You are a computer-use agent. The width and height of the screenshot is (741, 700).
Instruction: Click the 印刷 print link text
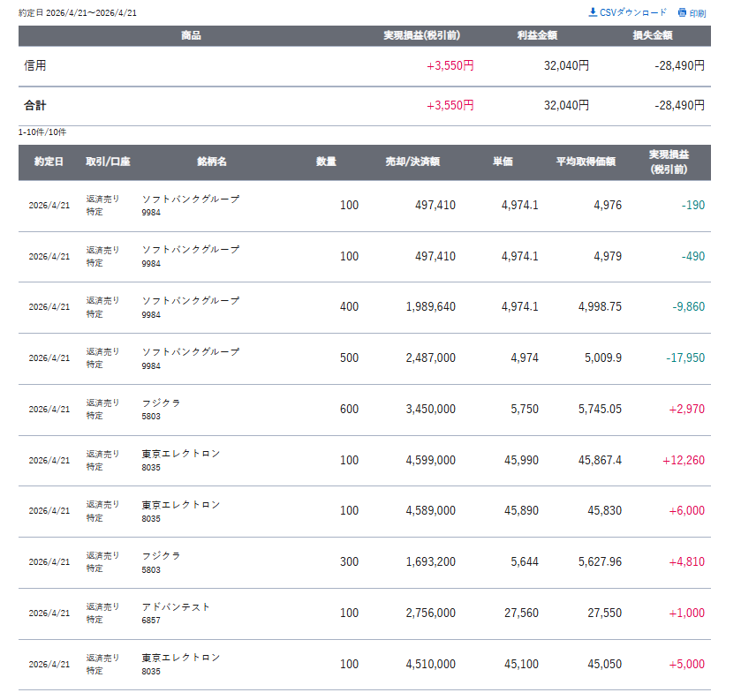(x=698, y=13)
